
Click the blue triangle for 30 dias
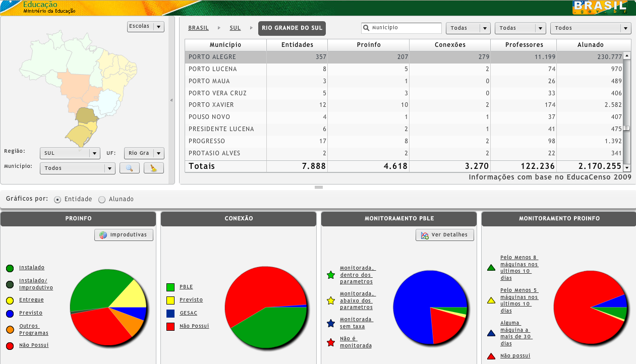pos(491,333)
